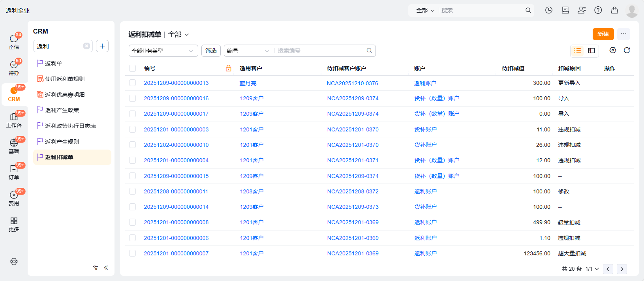Open the 1/1 page selector dropdown
644x281 pixels.
(592, 269)
